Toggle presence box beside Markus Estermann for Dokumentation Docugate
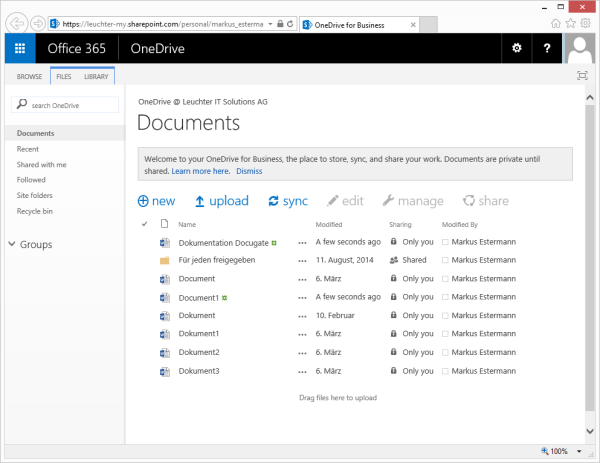Screen dimensions: 600x463 445,242
